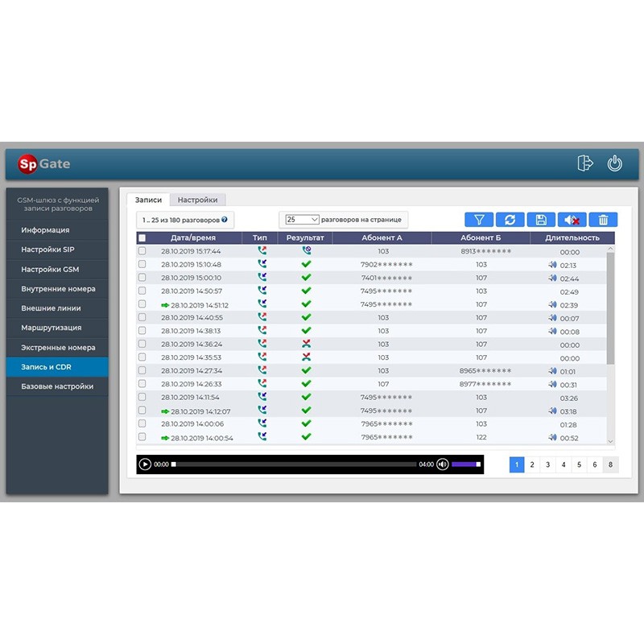Refresh the call records list
Viewport: 644px width, 644px height.
[x=510, y=220]
